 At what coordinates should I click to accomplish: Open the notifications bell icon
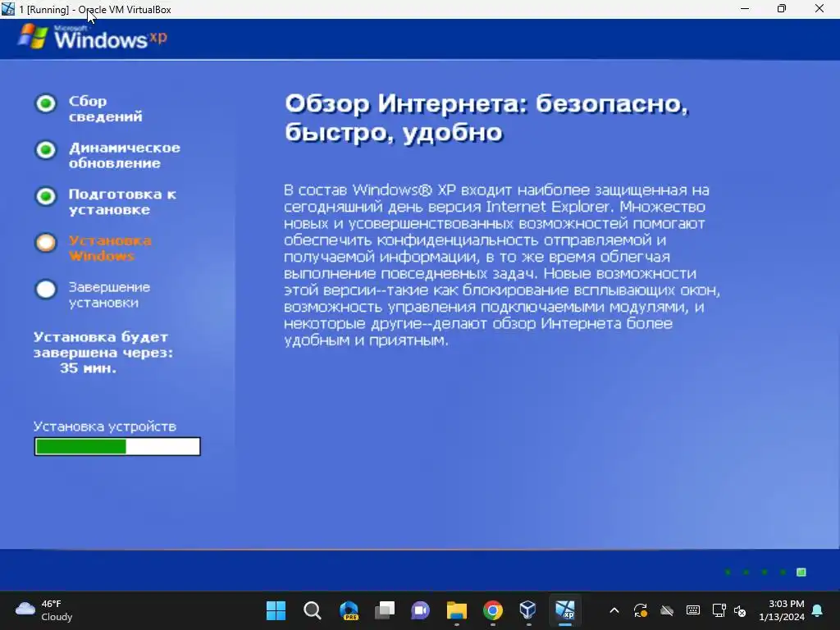(x=818, y=610)
